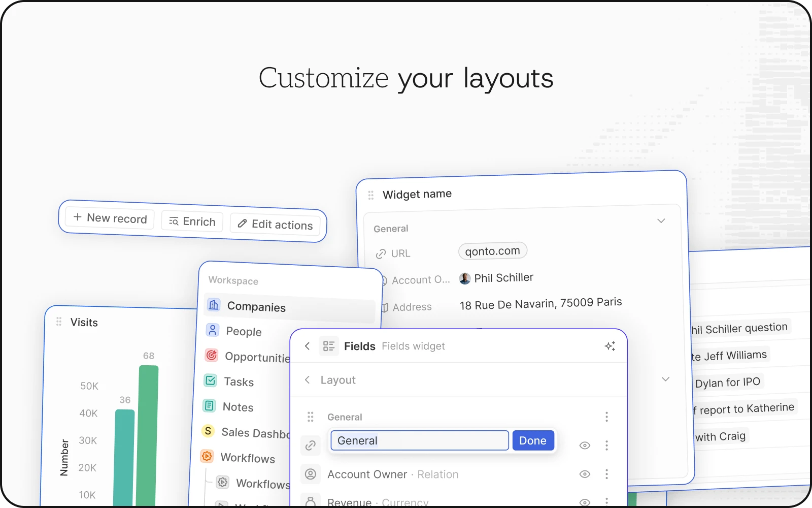Screen dimensions: 812x508
Task: Open the 'with Craig' item
Action: click(721, 436)
